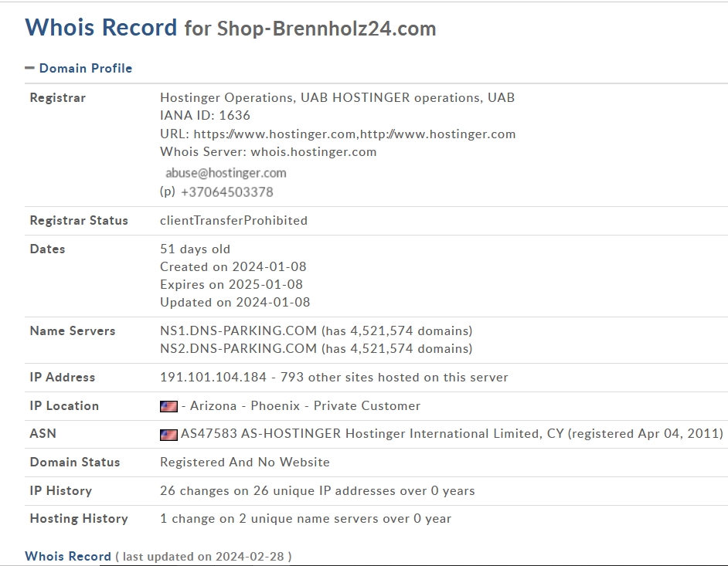
Task: Click the NS1.DNS-PARKING.COM entry
Action: coord(316,330)
